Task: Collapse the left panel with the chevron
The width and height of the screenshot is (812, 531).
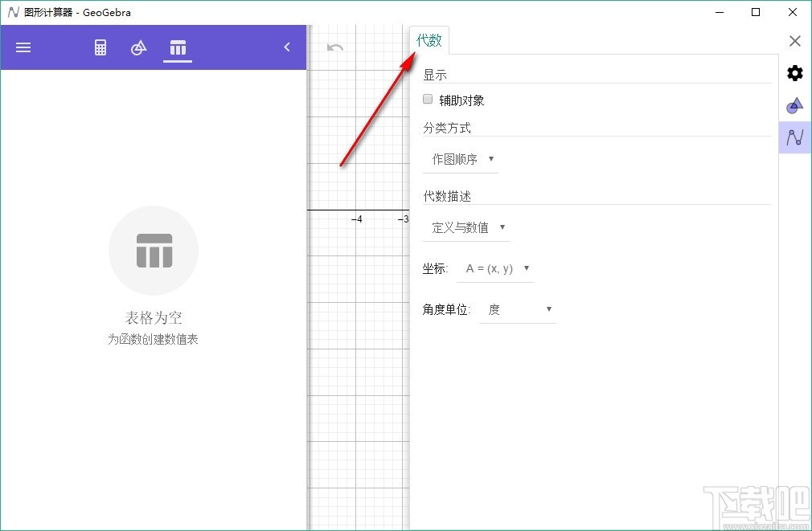Action: 287,47
